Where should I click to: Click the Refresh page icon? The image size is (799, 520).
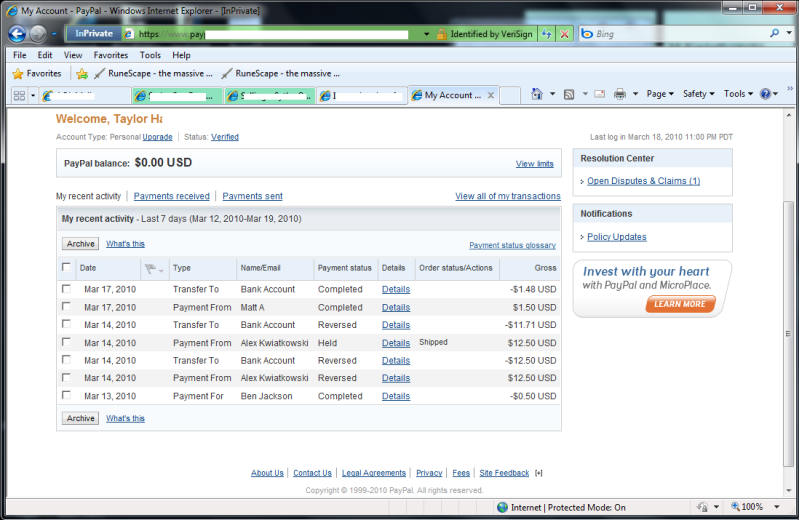coord(547,34)
